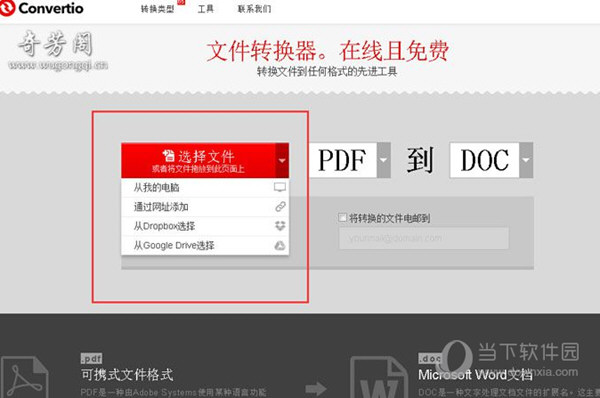This screenshot has height=398, width=600.
Task: Click the file upload icon on 选择文件
Action: point(169,156)
